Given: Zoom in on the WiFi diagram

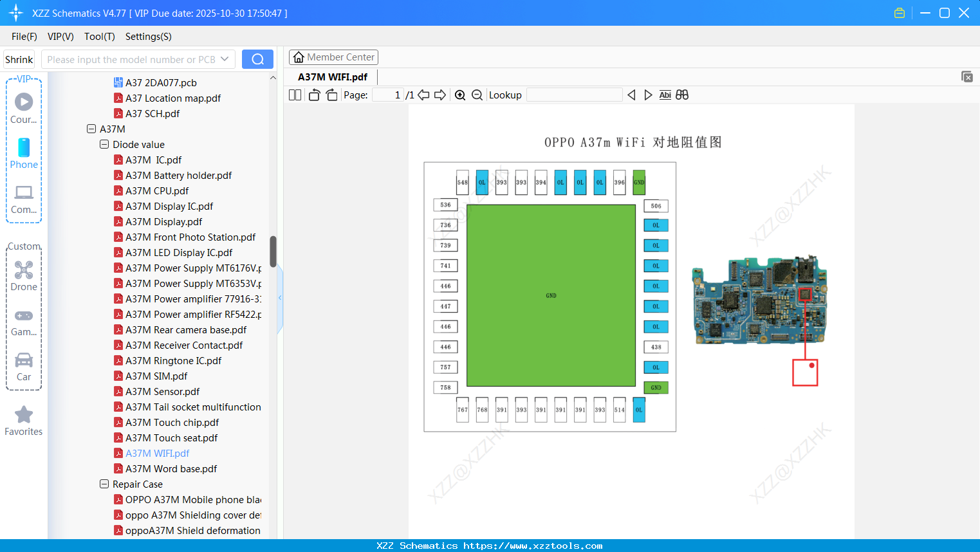Looking at the screenshot, I should click(460, 95).
